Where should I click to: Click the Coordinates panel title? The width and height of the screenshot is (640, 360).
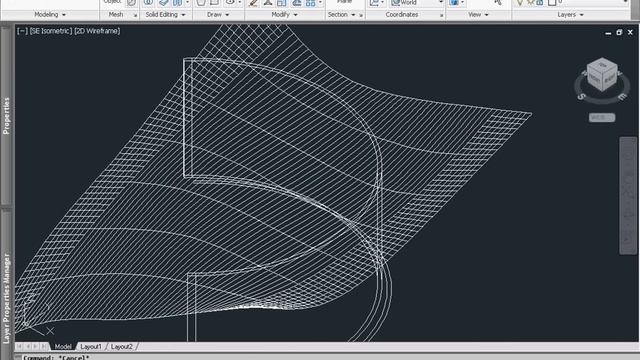pyautogui.click(x=402, y=15)
